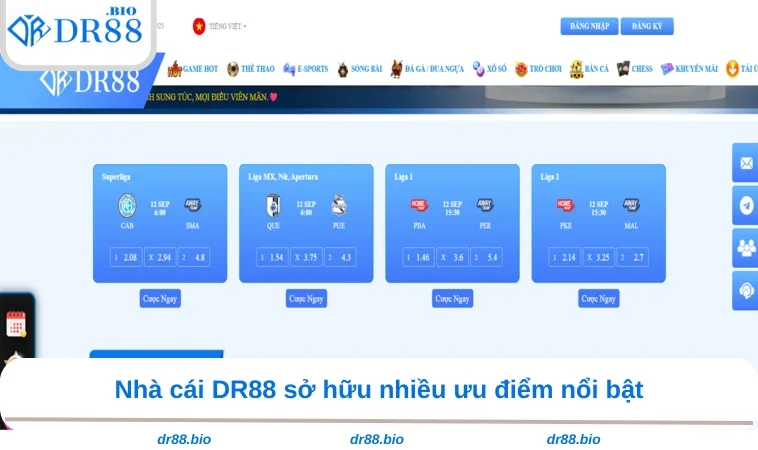The width and height of the screenshot is (758, 450).
Task: Click the Xổ Số lottery balls icon
Action: (478, 69)
